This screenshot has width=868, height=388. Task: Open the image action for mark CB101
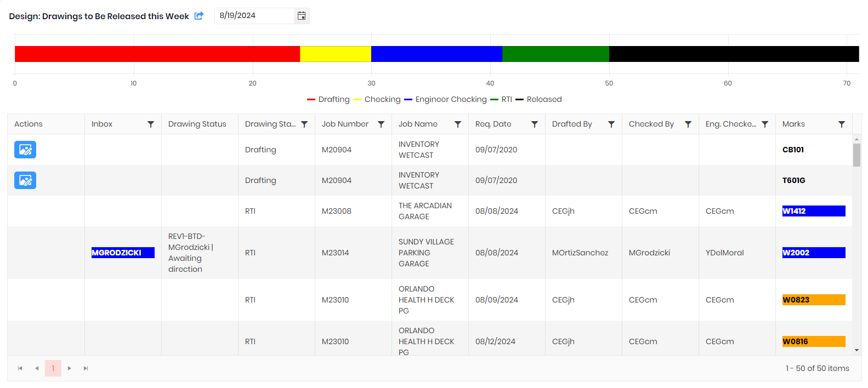point(25,150)
